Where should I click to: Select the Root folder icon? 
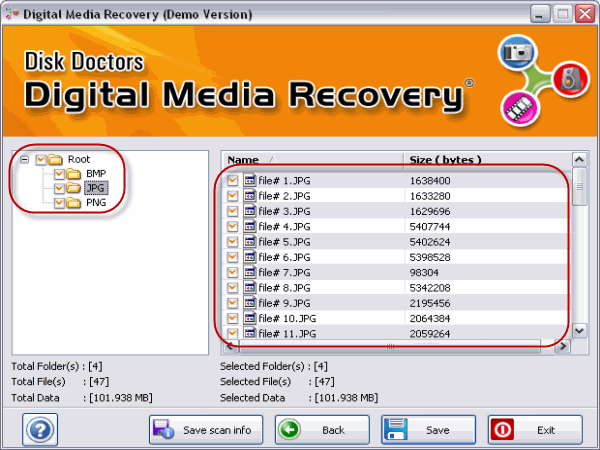pyautogui.click(x=55, y=159)
